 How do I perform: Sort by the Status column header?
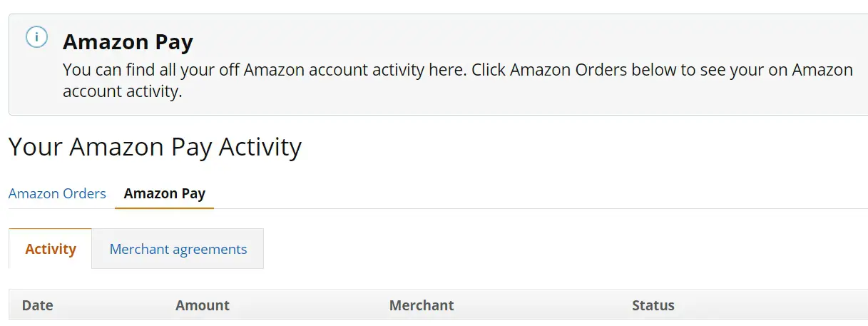(x=653, y=305)
